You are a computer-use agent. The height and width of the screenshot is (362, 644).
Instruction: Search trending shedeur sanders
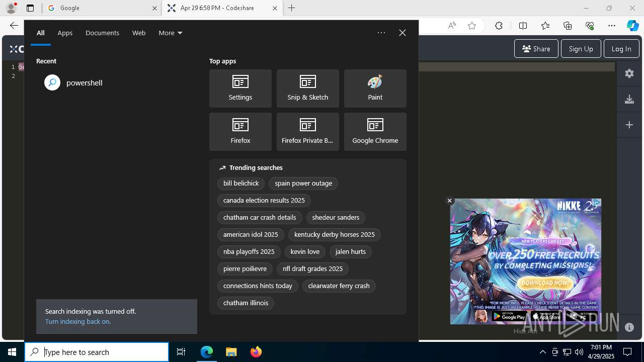336,218
